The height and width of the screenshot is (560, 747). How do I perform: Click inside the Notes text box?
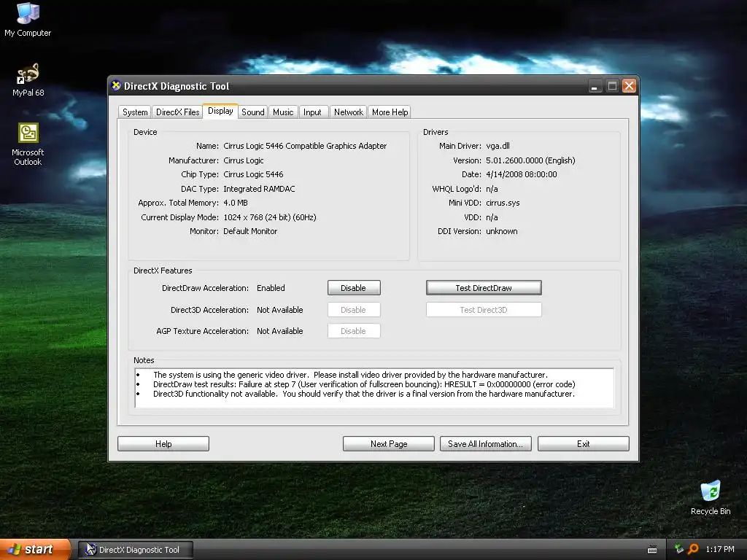click(x=374, y=388)
